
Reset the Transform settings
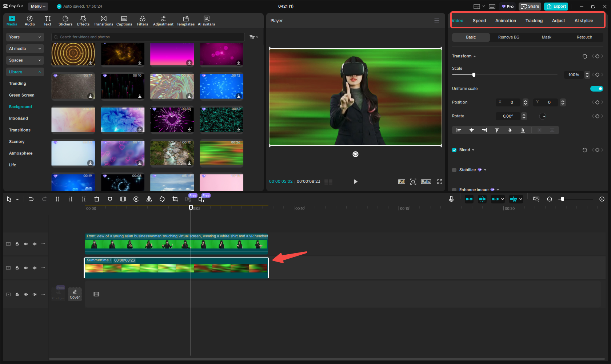pos(584,56)
